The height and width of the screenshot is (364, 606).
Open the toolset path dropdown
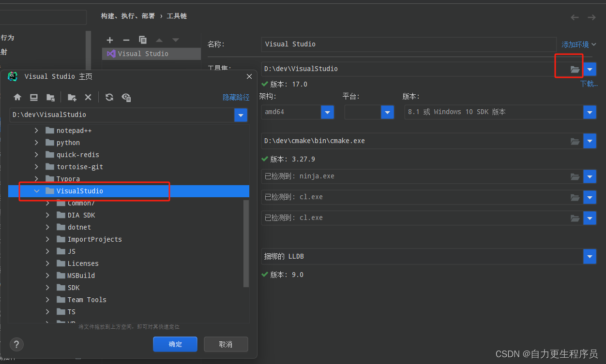[590, 69]
